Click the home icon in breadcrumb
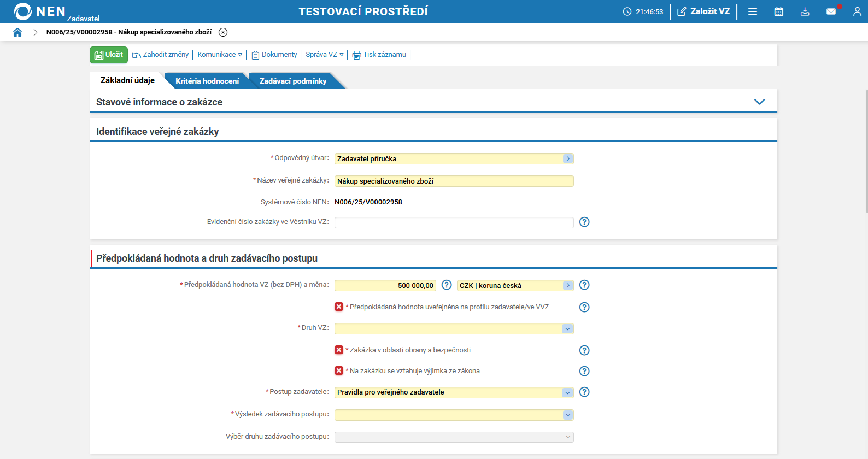The height and width of the screenshot is (459, 868). [17, 32]
